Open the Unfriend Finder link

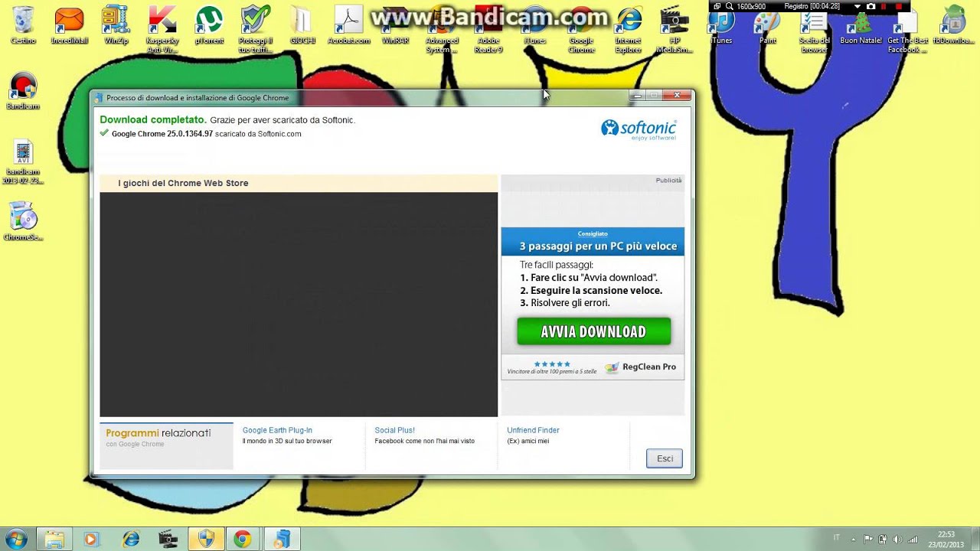533,430
